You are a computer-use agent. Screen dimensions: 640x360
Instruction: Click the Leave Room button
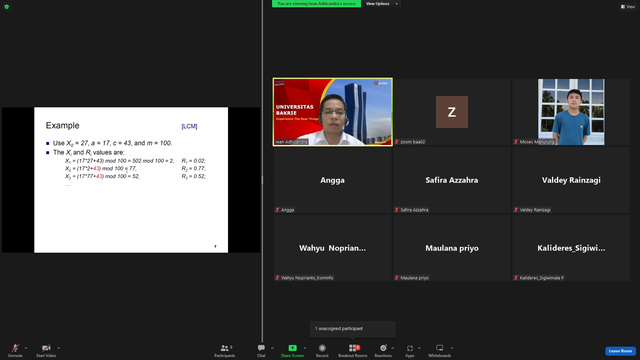[x=620, y=351]
